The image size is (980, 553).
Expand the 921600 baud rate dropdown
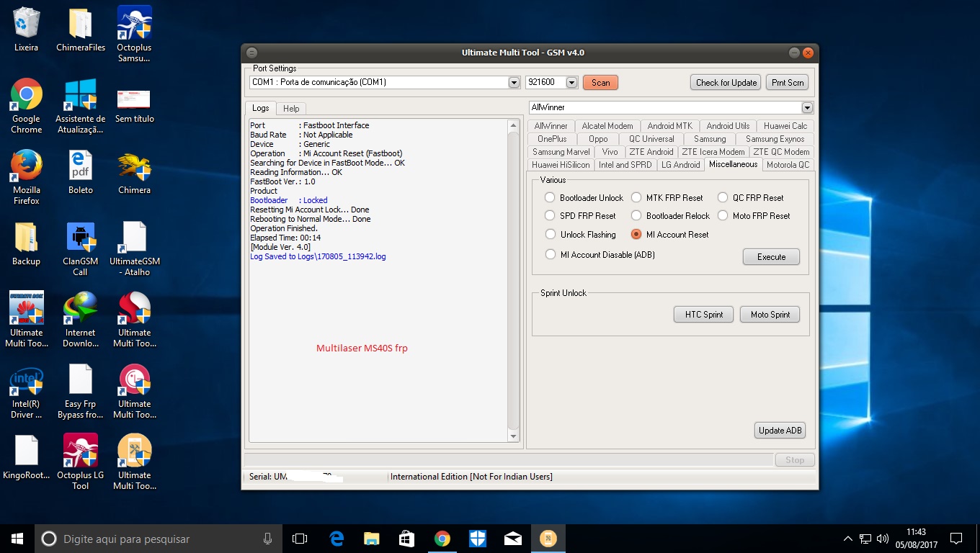[572, 82]
